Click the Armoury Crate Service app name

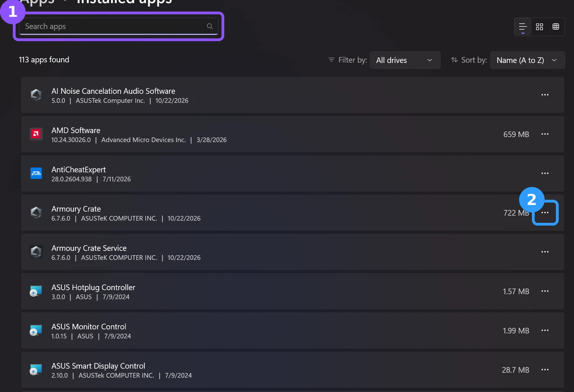tap(89, 248)
